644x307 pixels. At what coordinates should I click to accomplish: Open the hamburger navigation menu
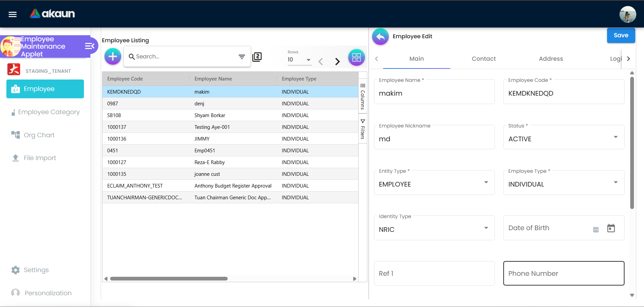(x=12, y=14)
